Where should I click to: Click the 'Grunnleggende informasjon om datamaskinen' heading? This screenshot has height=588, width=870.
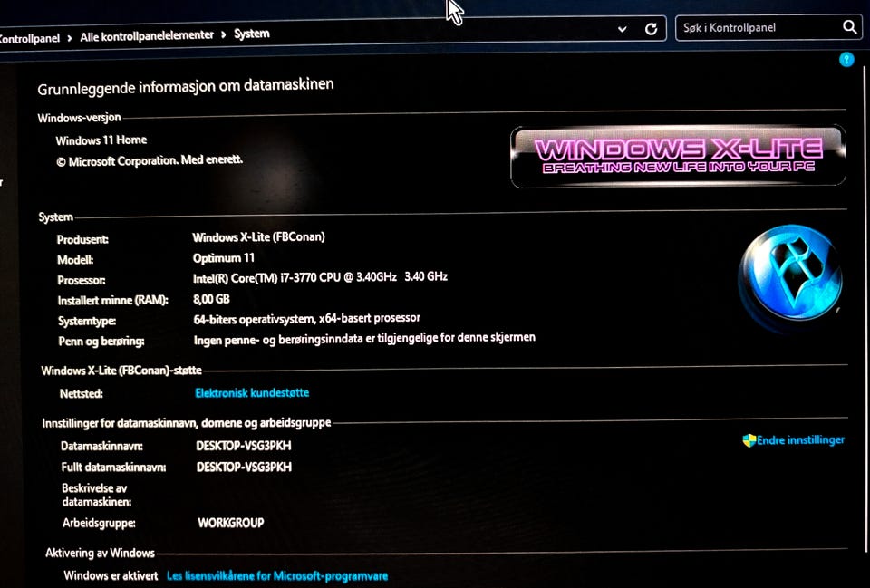click(185, 86)
